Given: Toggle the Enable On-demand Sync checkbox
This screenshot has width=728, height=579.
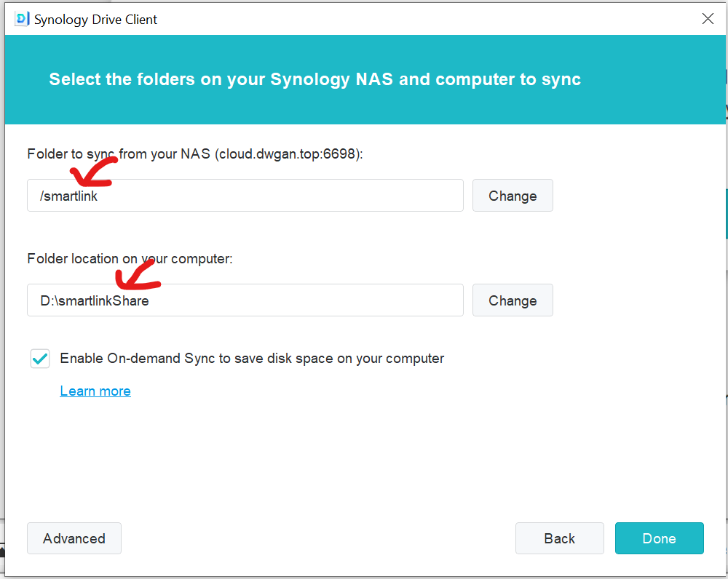Looking at the screenshot, I should click(40, 359).
